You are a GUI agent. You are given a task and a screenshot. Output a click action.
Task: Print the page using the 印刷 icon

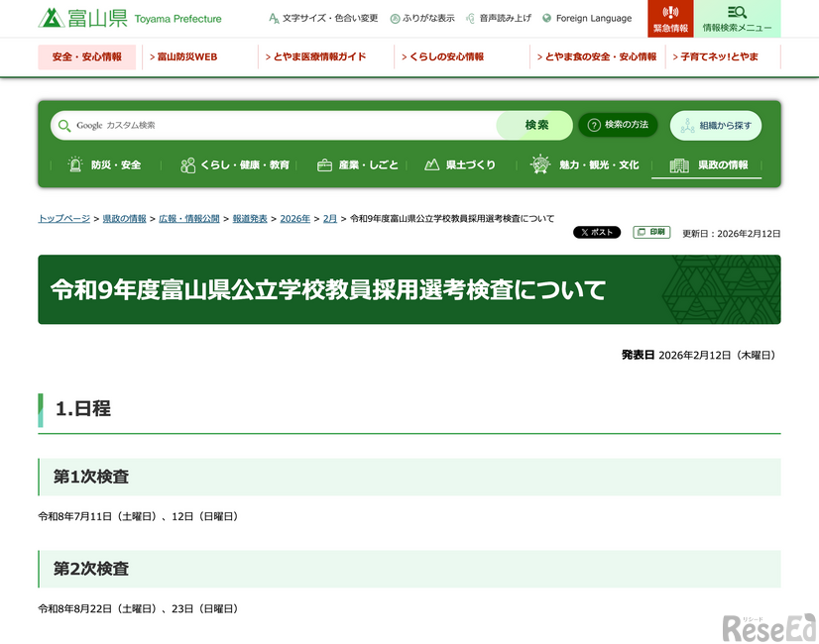(650, 232)
